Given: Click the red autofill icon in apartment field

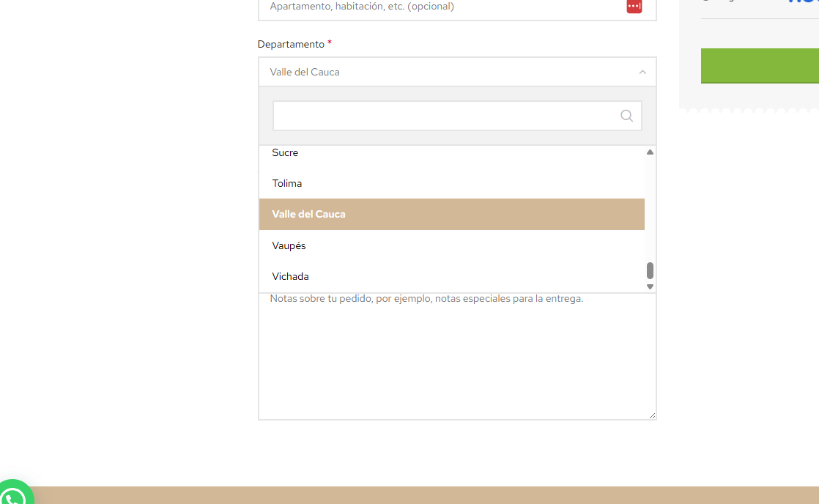Looking at the screenshot, I should (633, 7).
